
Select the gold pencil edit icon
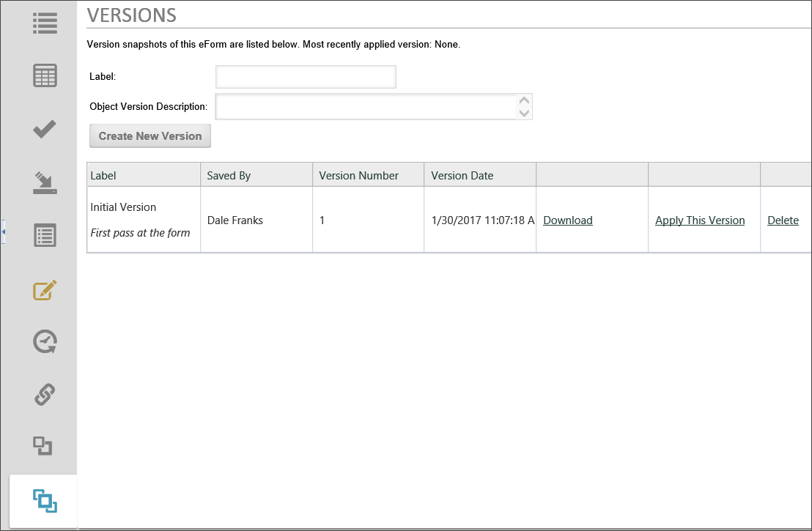coord(45,289)
